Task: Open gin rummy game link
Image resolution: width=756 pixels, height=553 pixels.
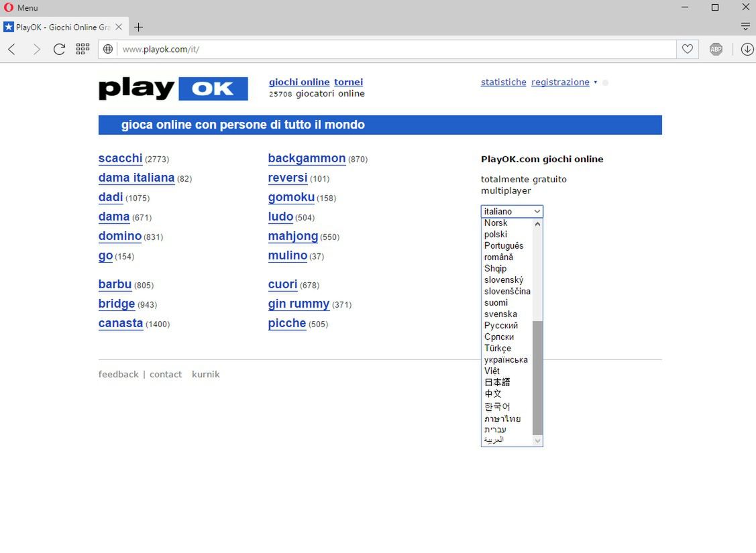Action: point(299,304)
